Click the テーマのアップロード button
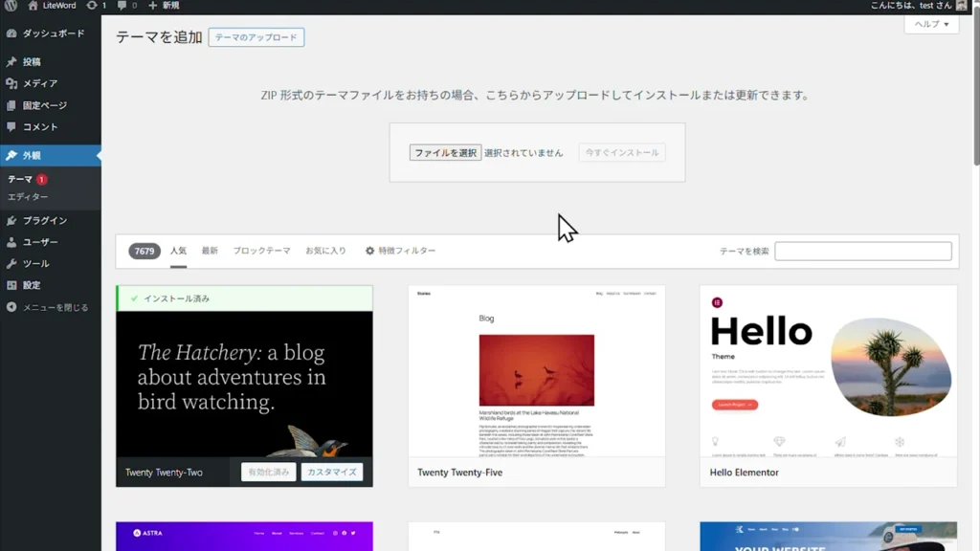980x551 pixels. [256, 38]
